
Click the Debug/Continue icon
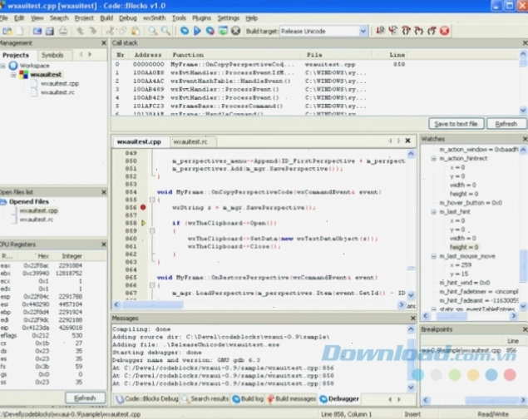tap(380, 31)
